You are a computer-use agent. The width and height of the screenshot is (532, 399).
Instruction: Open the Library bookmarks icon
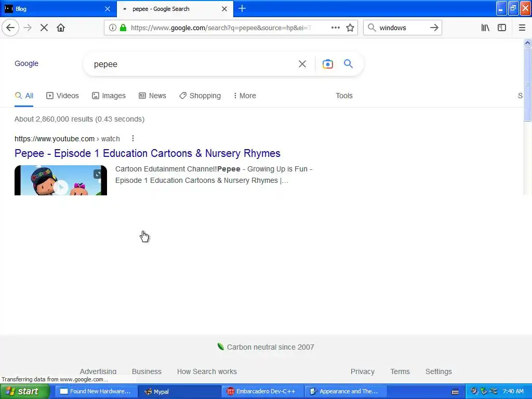[485, 28]
